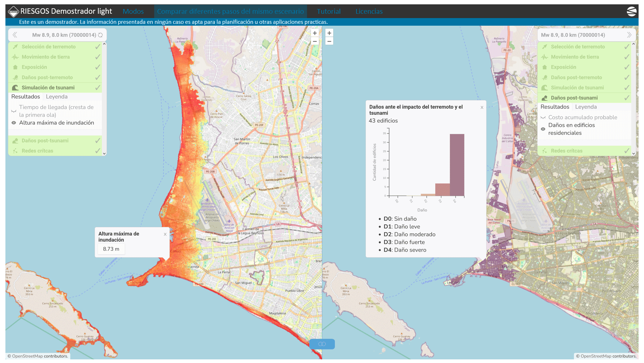This screenshot has width=644, height=363.
Task: Click the map sync link button at bottom
Action: tap(322, 344)
